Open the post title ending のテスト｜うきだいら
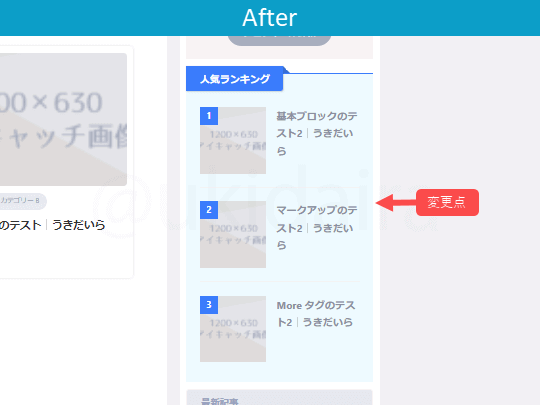This screenshot has height=405, width=540. tap(52, 225)
